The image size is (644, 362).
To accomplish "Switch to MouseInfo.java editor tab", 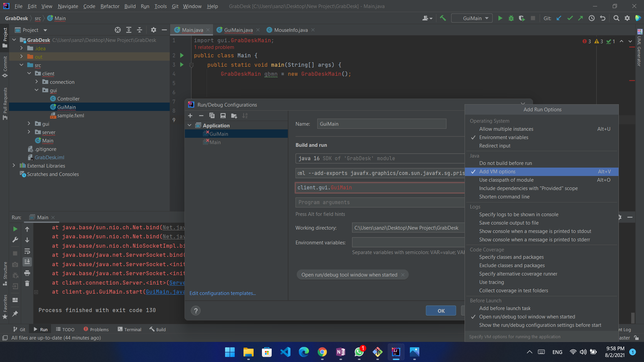I will click(290, 30).
